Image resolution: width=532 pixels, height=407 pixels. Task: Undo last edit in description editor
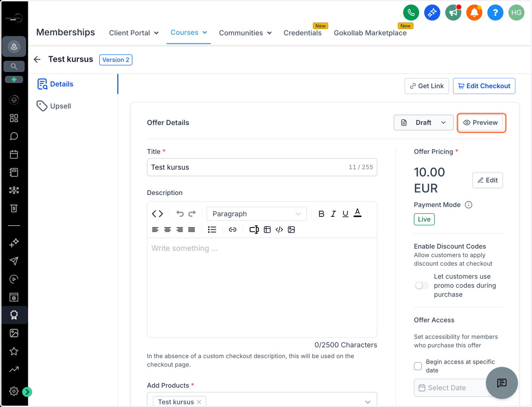click(180, 214)
